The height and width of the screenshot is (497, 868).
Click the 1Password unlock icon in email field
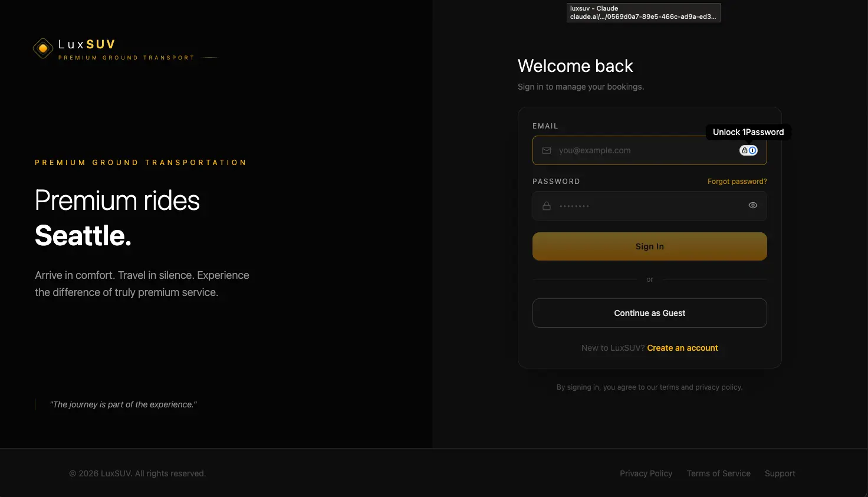748,150
